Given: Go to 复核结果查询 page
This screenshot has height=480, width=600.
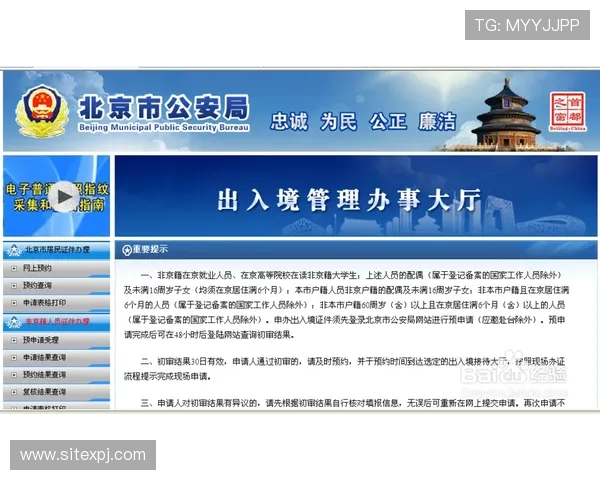Looking at the screenshot, I should click(x=56, y=392).
